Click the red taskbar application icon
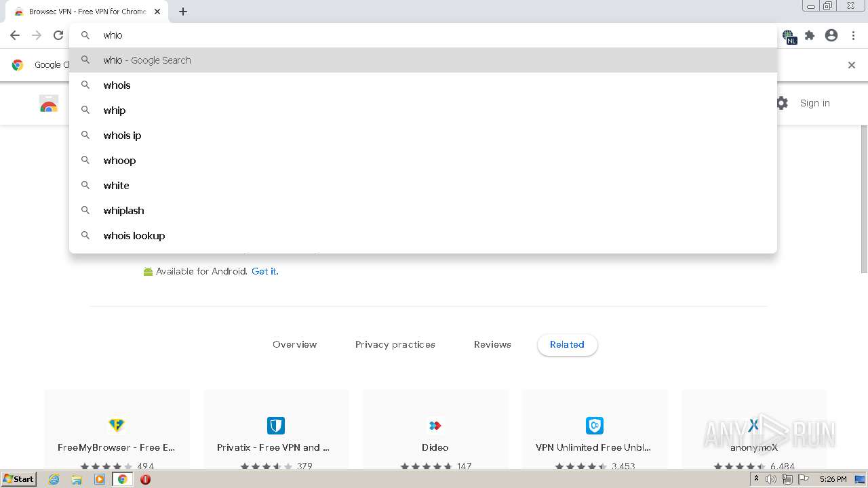This screenshot has height=488, width=868. click(145, 479)
